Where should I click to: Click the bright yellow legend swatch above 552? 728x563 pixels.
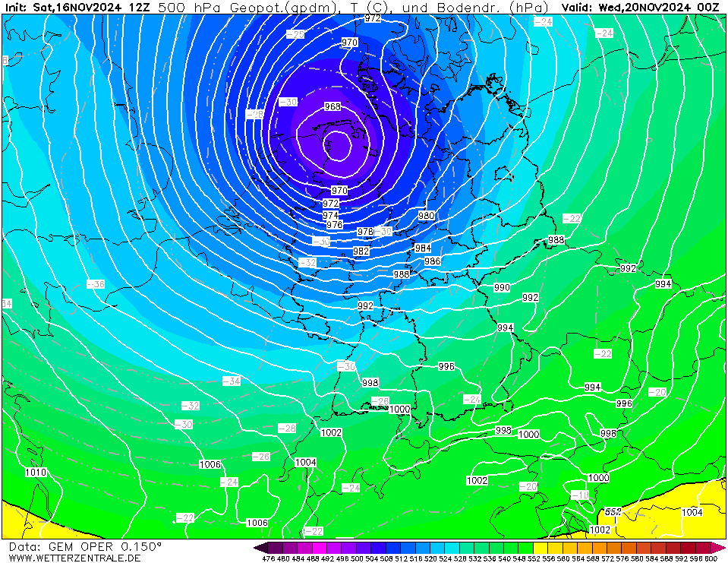pos(541,548)
